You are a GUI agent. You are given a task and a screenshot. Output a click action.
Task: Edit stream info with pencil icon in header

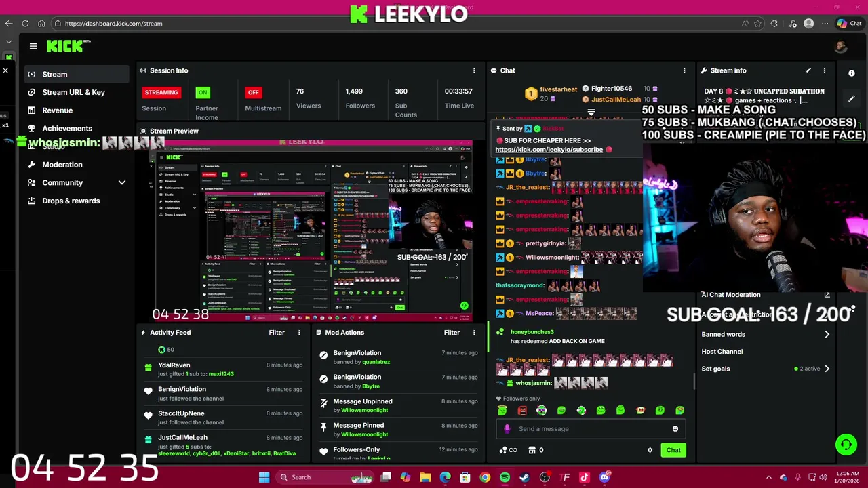pos(808,70)
